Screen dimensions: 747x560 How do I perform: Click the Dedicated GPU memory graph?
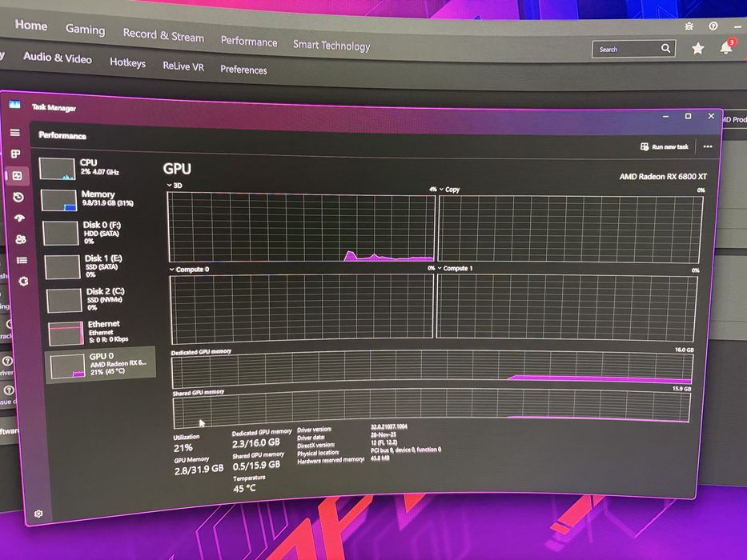432,370
